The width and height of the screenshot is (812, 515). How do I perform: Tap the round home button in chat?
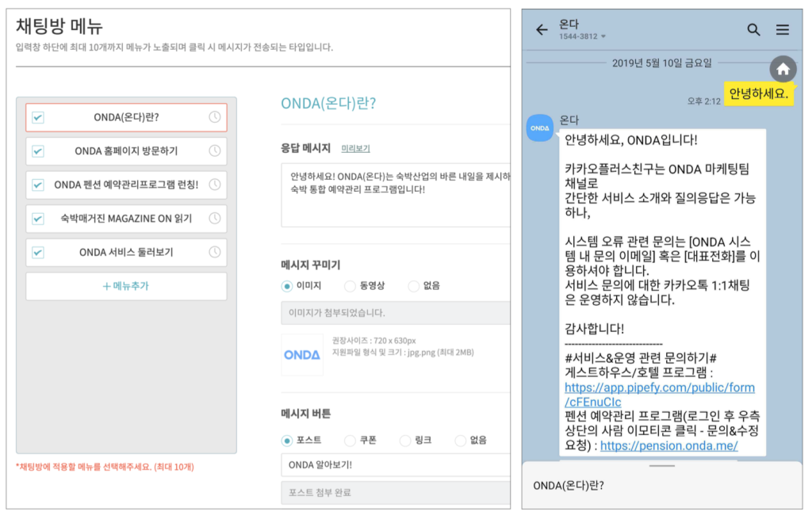click(783, 69)
